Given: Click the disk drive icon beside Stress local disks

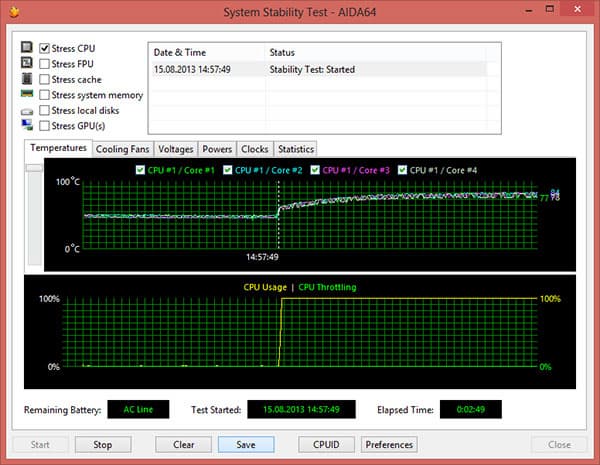Looking at the screenshot, I should (27, 112).
